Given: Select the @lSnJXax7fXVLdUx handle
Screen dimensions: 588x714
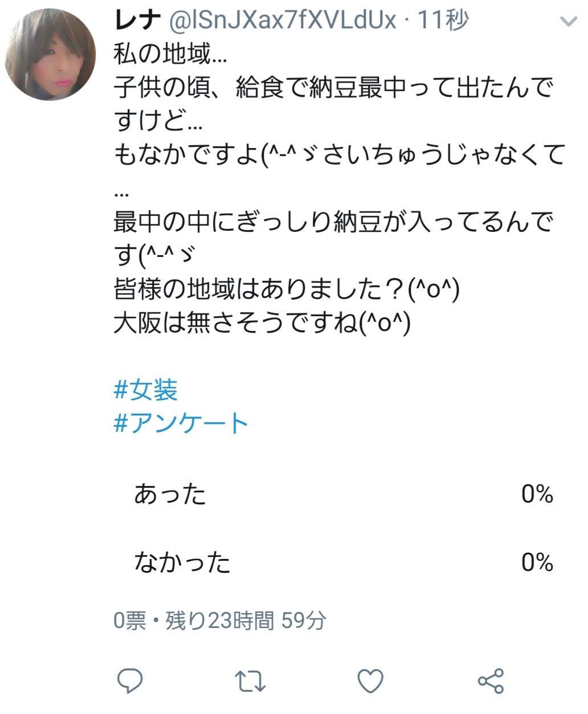Looking at the screenshot, I should coord(282,21).
